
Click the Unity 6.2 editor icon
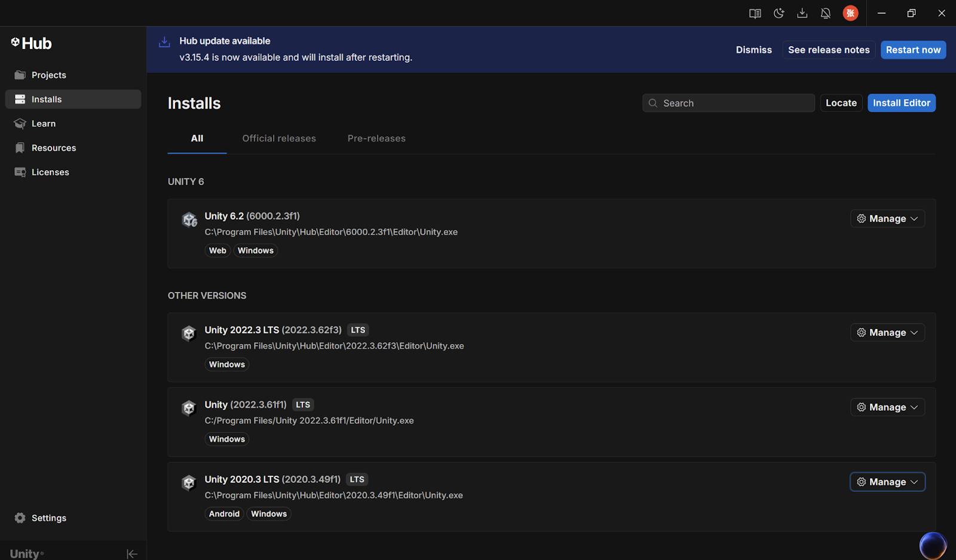(x=189, y=220)
